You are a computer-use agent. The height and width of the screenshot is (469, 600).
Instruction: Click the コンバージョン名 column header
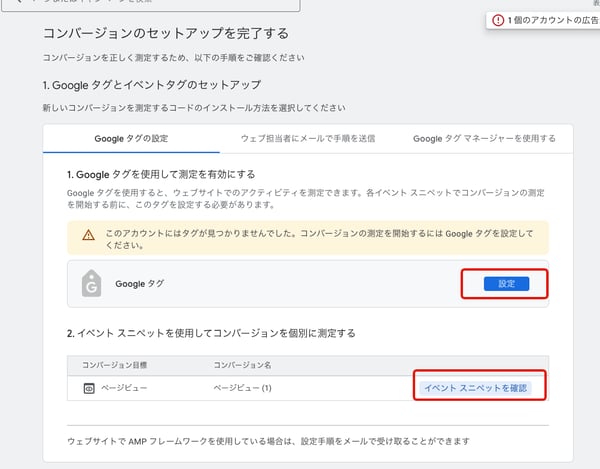pos(242,365)
